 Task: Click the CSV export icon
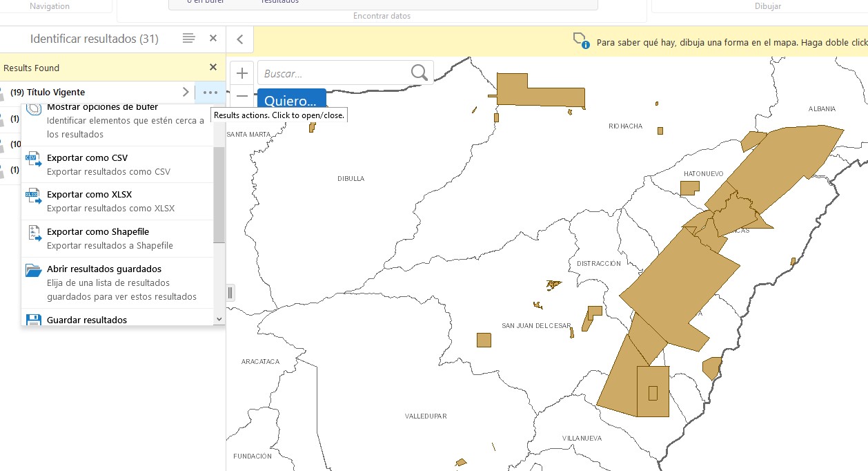tap(33, 160)
